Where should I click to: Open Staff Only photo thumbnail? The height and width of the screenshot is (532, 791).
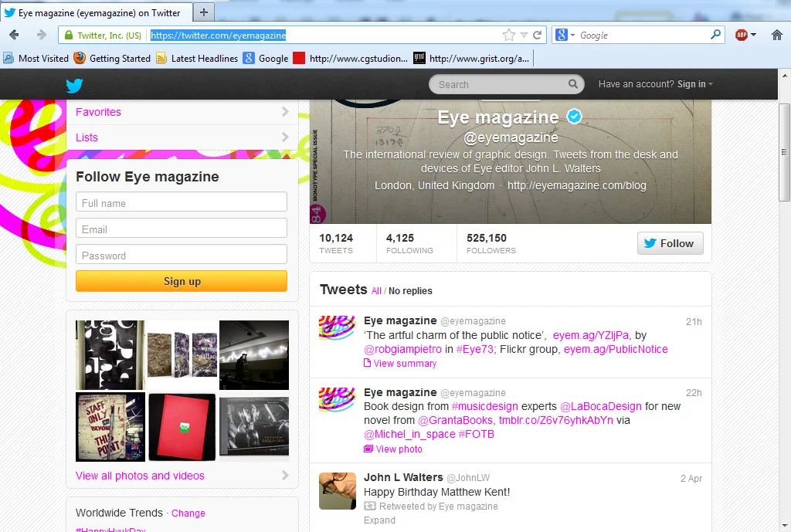click(110, 427)
